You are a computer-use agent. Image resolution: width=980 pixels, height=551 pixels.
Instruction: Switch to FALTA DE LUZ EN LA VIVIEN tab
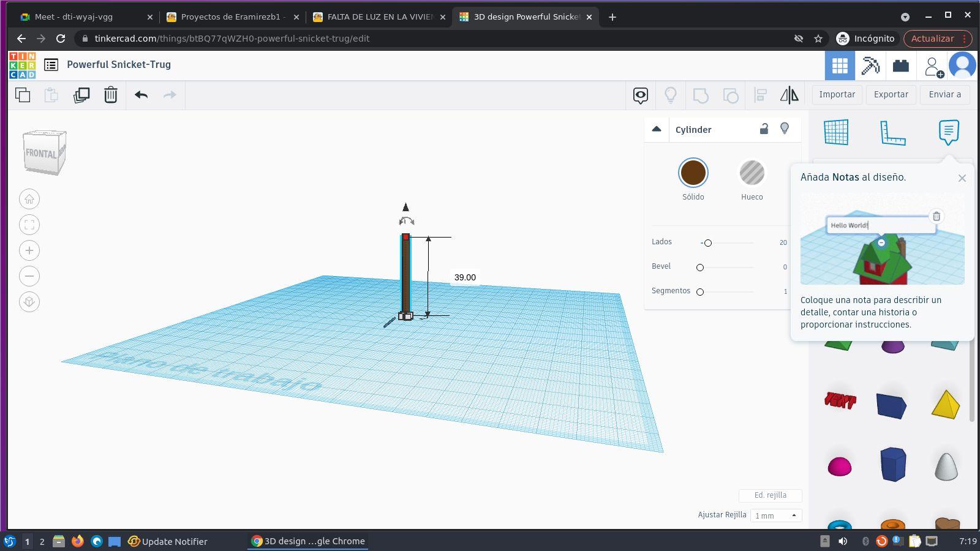[379, 17]
